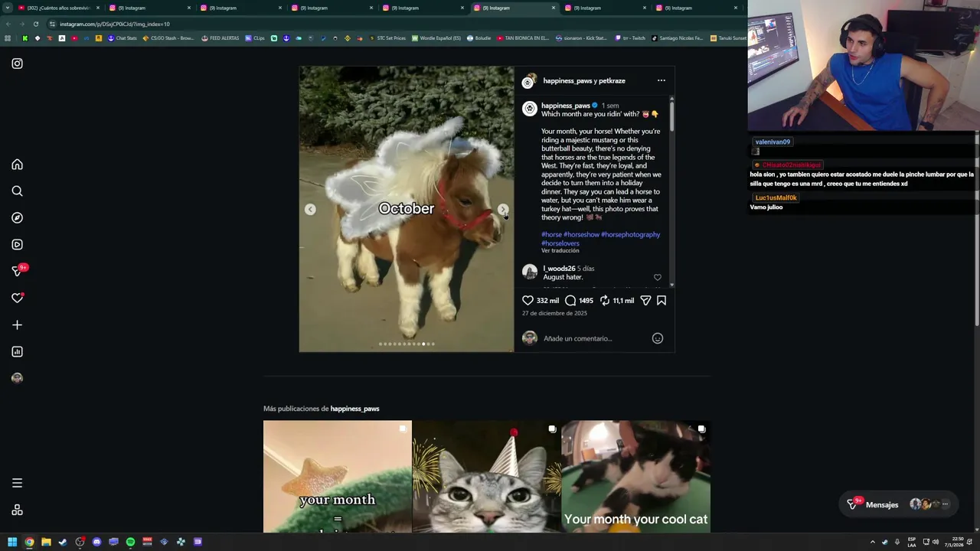Like l_woods26's comment with small heart
The height and width of the screenshot is (551, 980).
point(658,277)
